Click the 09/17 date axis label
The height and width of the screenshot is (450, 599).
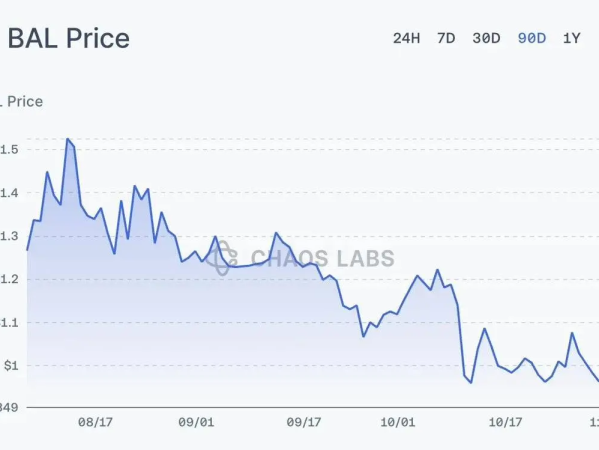304,422
